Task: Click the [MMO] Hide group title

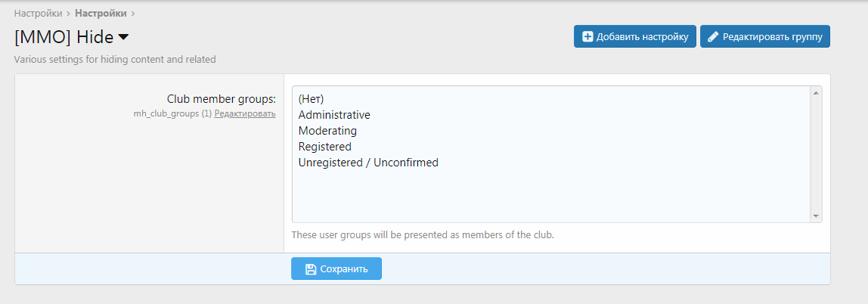Action: (x=64, y=36)
